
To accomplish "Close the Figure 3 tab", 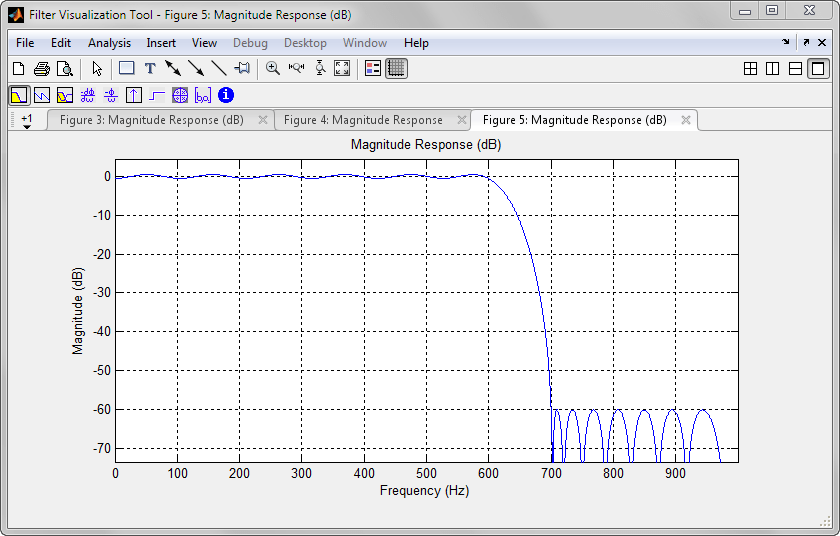I will coord(263,120).
